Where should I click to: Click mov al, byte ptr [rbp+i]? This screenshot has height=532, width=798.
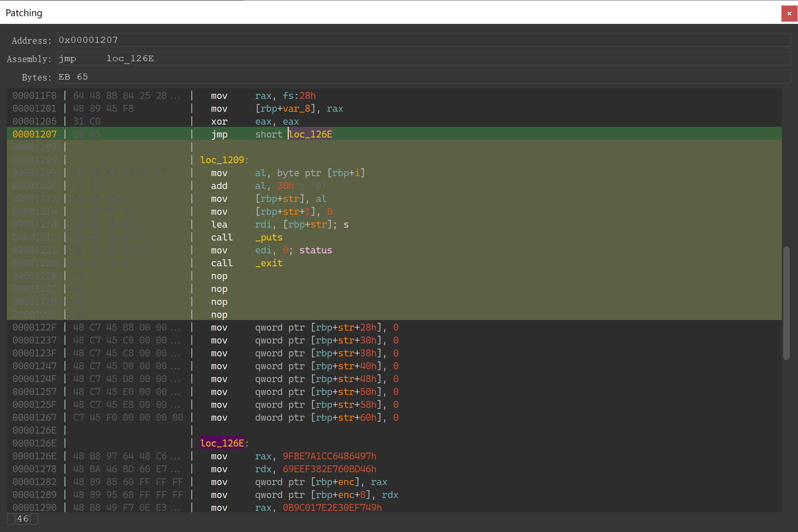point(288,173)
